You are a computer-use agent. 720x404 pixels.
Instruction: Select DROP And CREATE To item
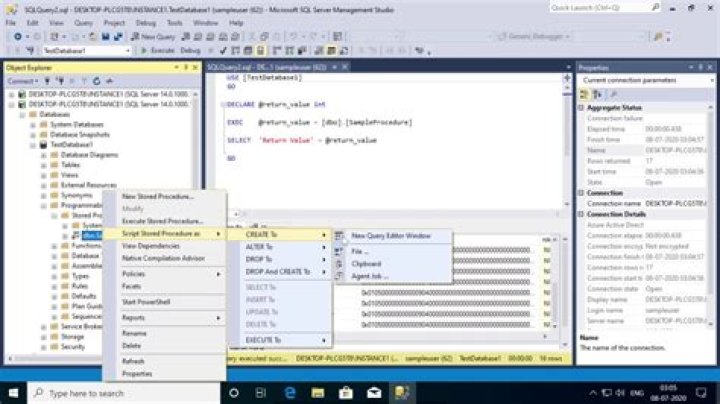[x=277, y=272]
